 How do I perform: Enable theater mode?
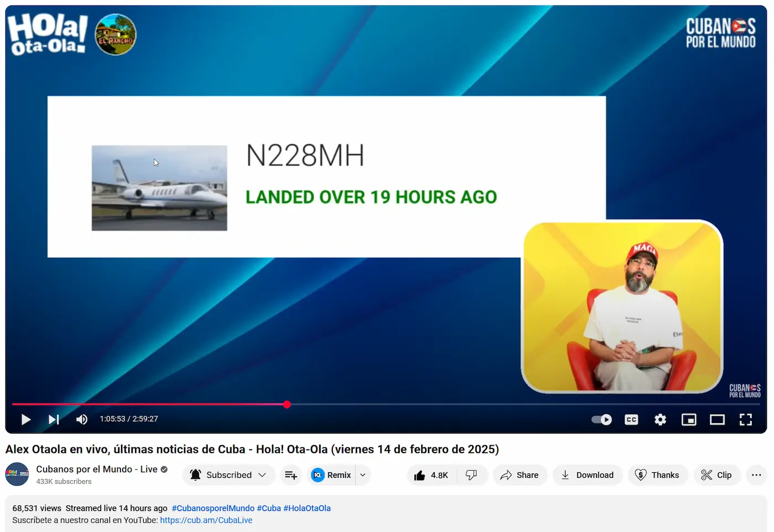pyautogui.click(x=717, y=420)
